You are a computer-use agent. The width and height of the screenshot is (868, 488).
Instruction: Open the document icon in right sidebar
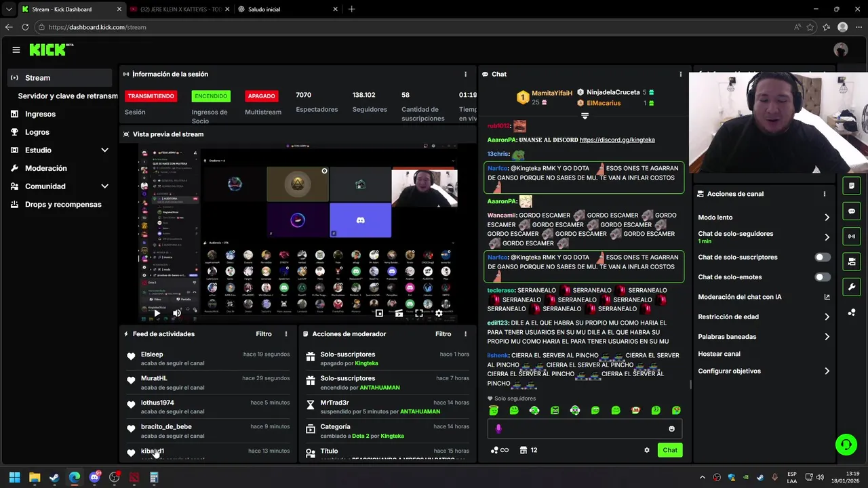(852, 186)
